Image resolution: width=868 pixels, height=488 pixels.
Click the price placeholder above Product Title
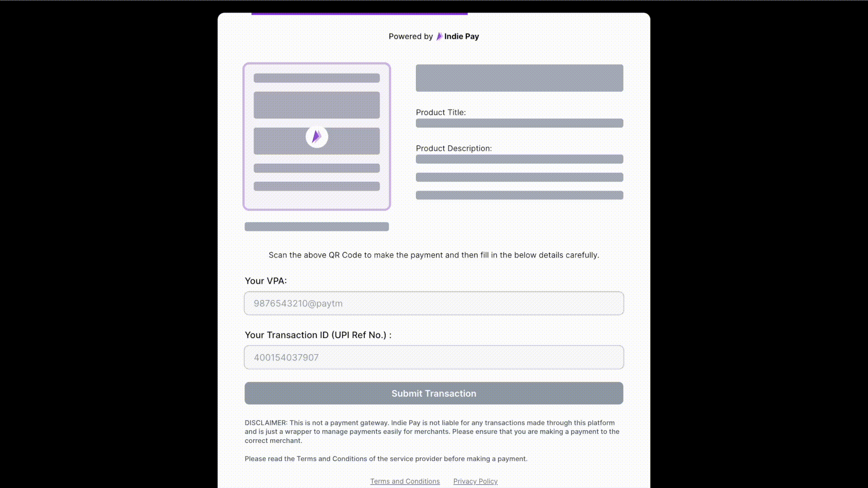coord(519,78)
